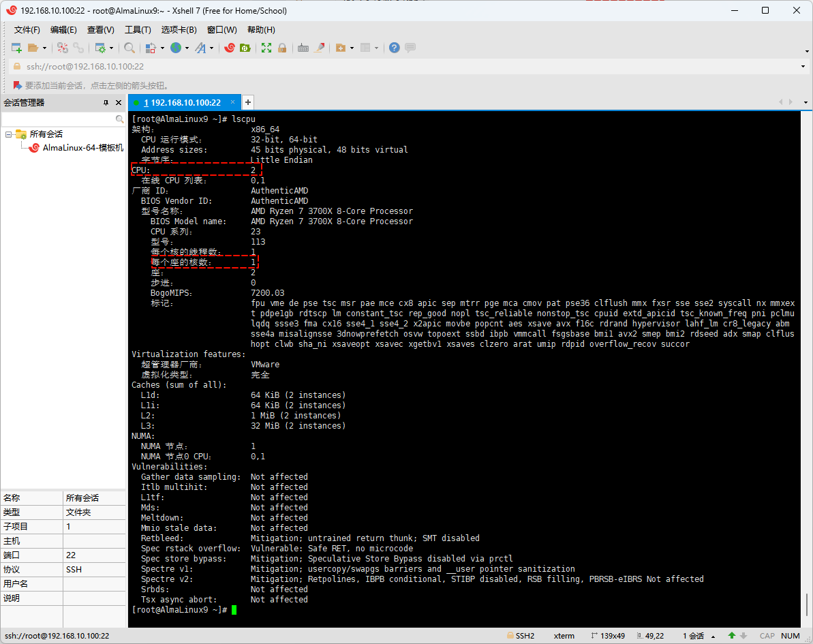Viewport: 813px width, 644px height.
Task: Click the Find magnifier toolbar icon
Action: coord(129,48)
